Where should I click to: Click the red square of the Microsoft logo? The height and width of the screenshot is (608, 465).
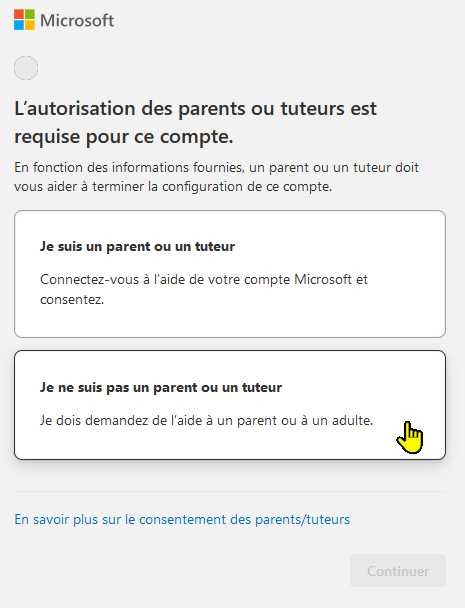(x=19, y=14)
